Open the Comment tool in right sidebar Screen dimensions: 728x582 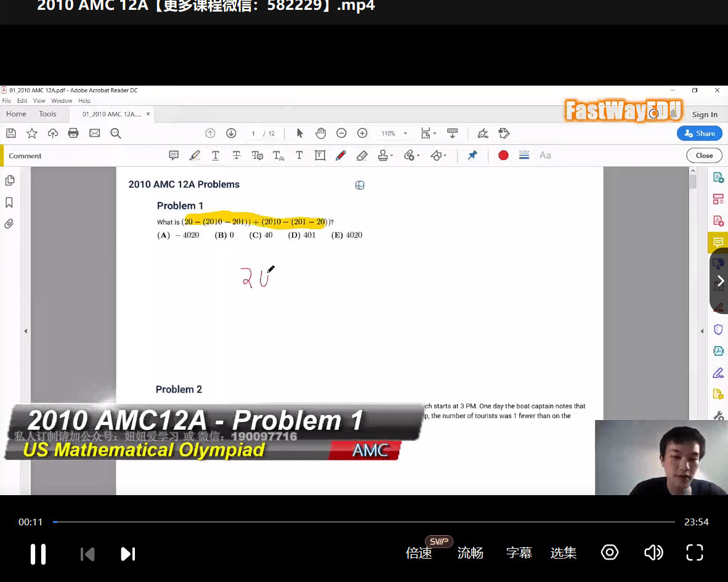(718, 242)
